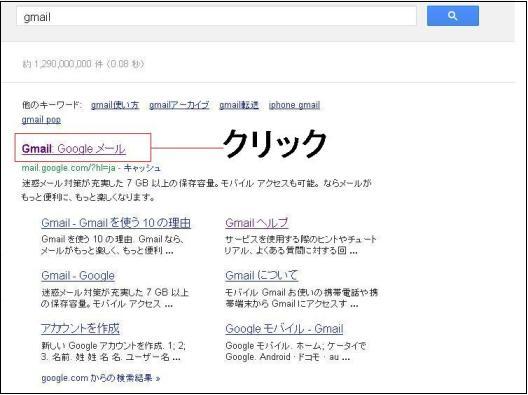Click the snippet starting 迷惑メール対策が充実した 7 GB
Image resolution: width=528 pixels, height=395 pixels.
(197, 190)
